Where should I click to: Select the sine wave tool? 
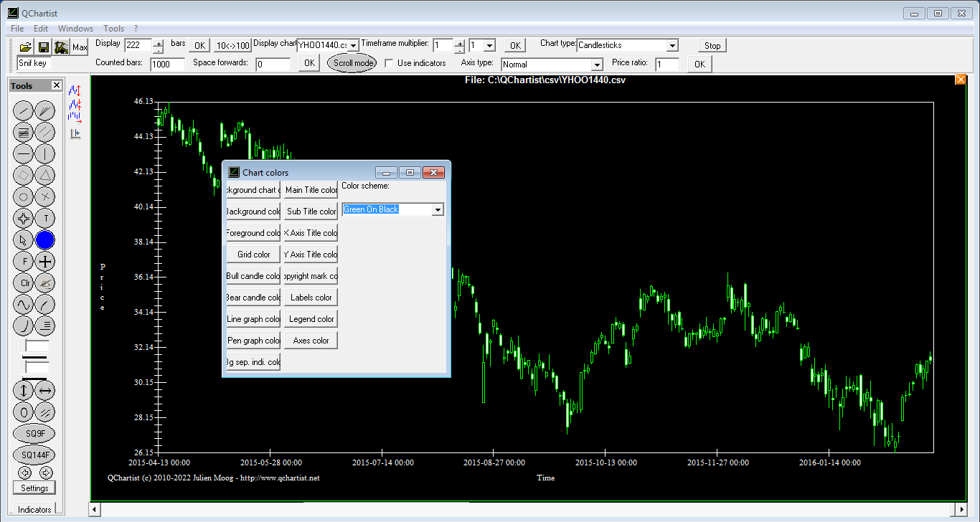click(24, 305)
